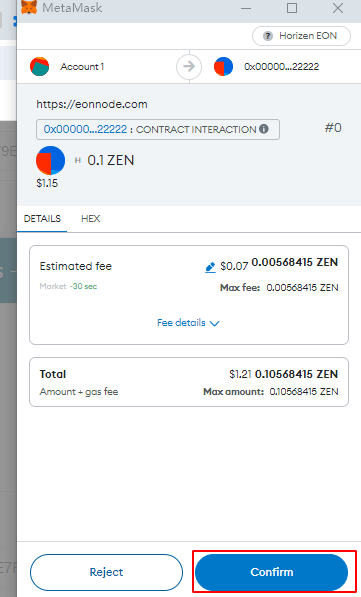Click the Account 1 sender name
Viewport: 361px width, 597px height.
point(82,67)
